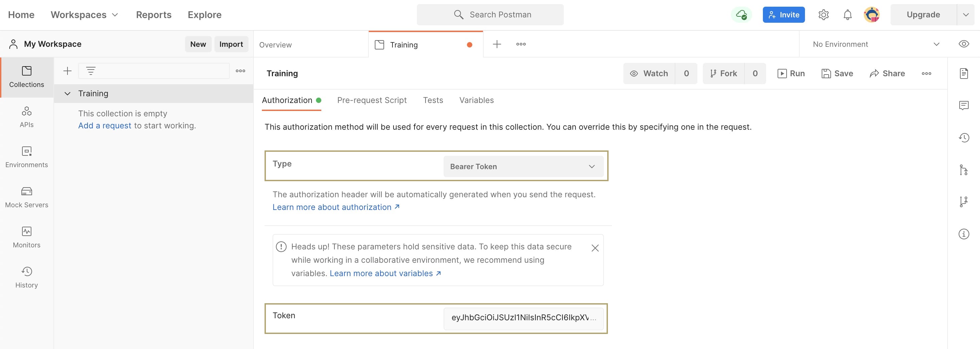Open the APIs sidebar section

point(27,117)
